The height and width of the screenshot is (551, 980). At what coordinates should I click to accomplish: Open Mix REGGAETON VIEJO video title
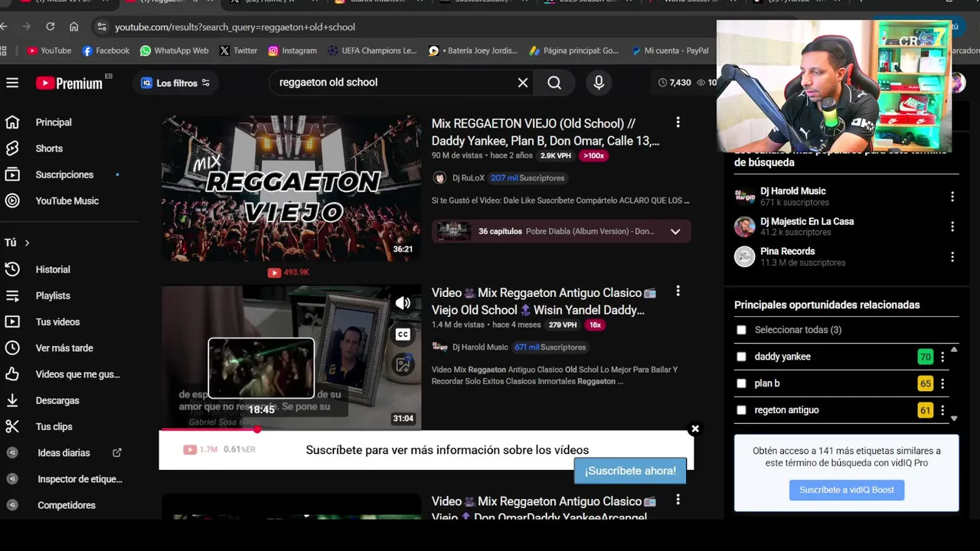tap(545, 132)
